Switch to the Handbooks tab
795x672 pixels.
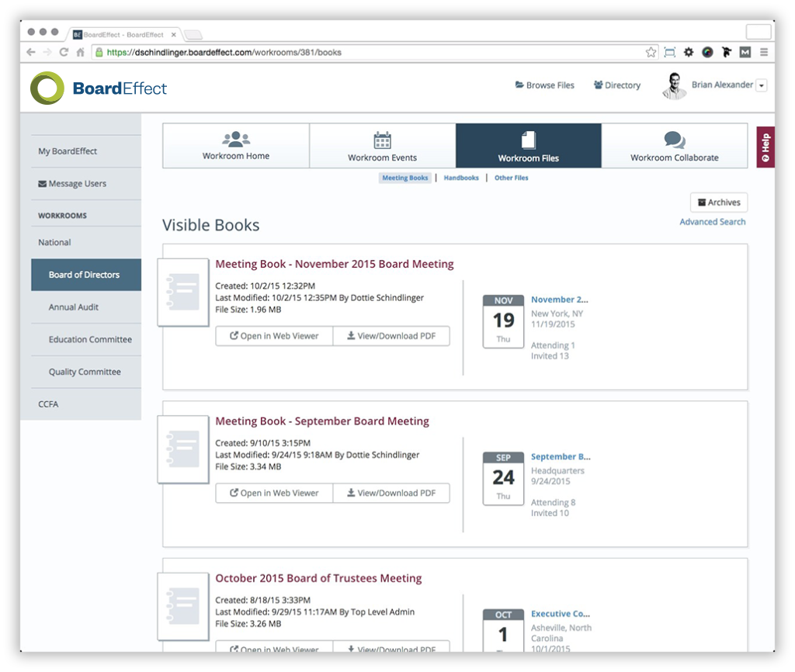tap(461, 177)
